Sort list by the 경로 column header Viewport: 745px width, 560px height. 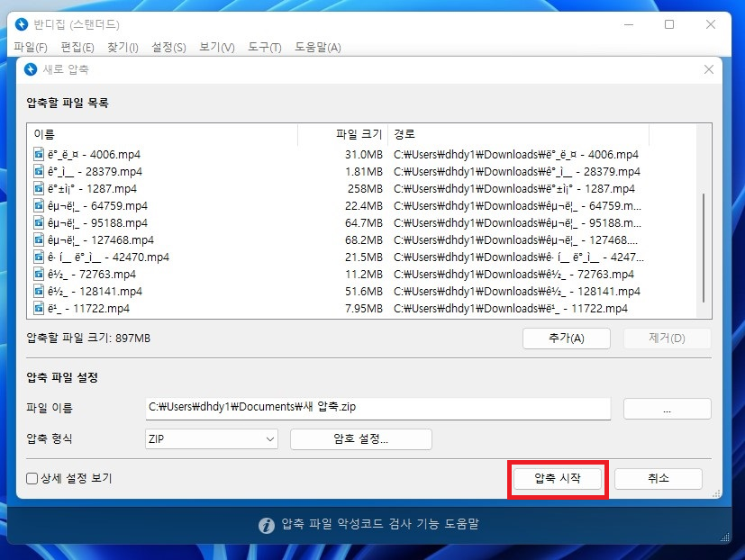click(x=518, y=134)
